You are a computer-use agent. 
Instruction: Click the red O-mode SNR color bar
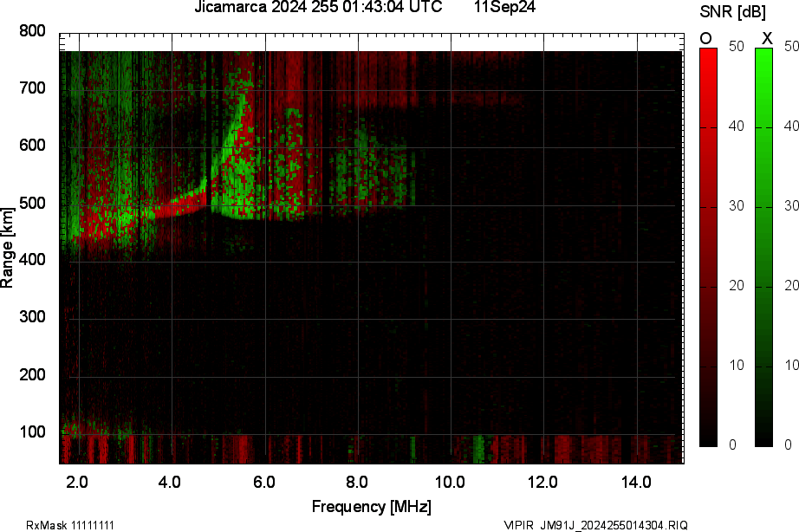point(708,247)
